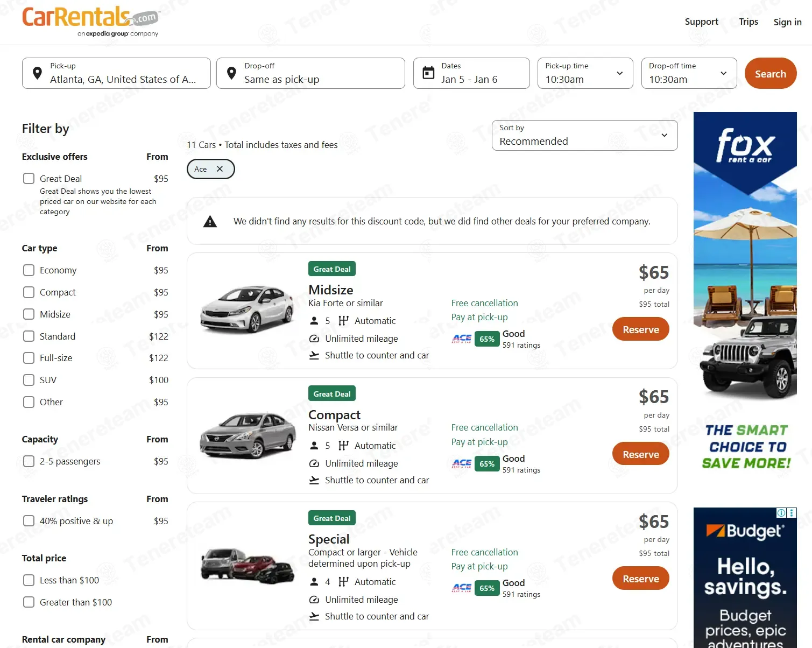Viewport: 812px width, 648px height.
Task: Click Budget ad info icon
Action: pyautogui.click(x=781, y=513)
